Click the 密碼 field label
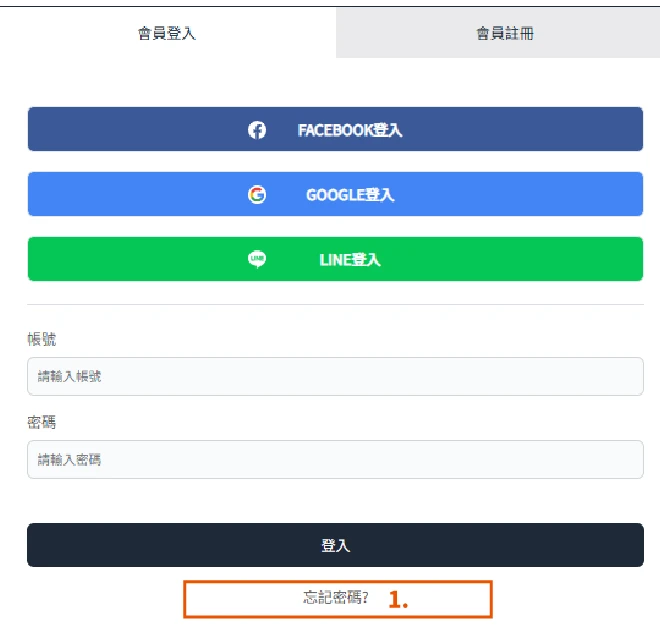 (42, 422)
